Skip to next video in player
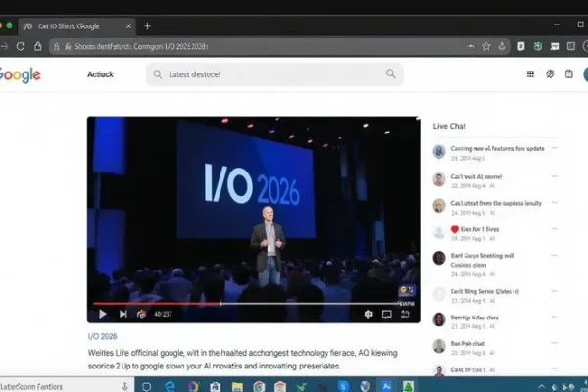The width and height of the screenshot is (588, 392). click(x=123, y=314)
